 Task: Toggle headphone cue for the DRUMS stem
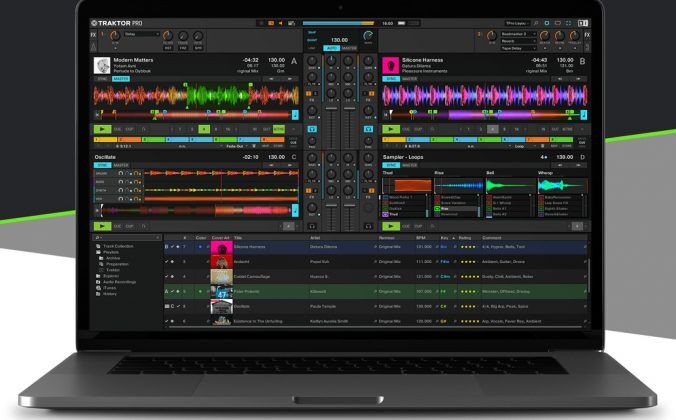click(x=121, y=173)
